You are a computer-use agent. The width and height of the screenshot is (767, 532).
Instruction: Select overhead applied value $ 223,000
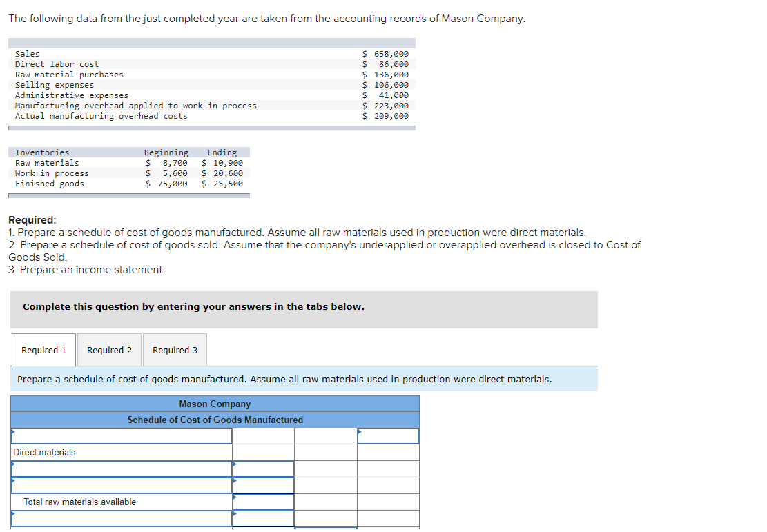pyautogui.click(x=385, y=106)
